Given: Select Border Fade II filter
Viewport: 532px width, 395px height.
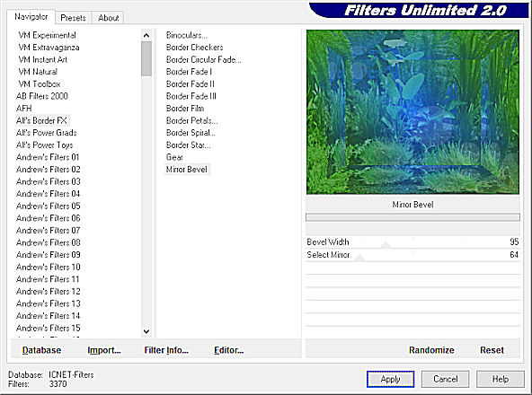Looking at the screenshot, I should [x=190, y=83].
